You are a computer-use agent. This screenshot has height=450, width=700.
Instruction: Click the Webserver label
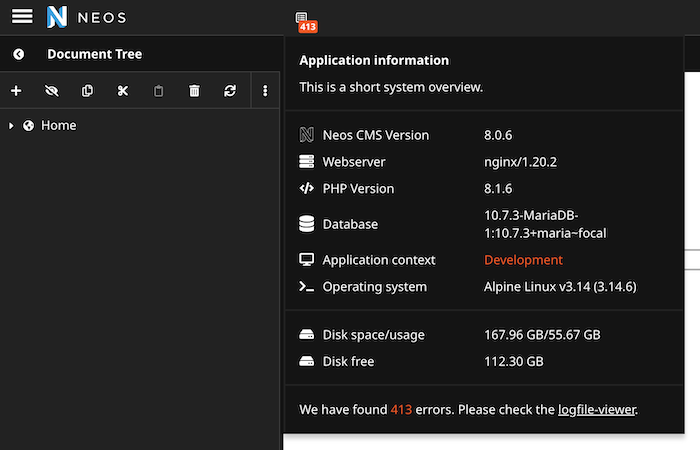click(354, 162)
